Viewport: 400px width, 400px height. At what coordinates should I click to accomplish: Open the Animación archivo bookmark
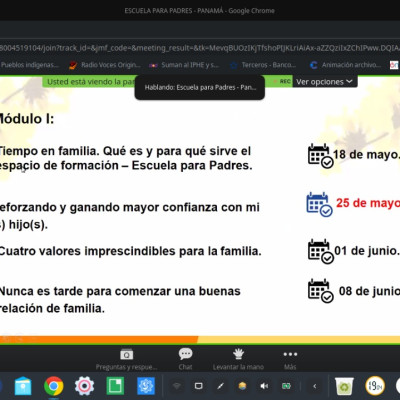(345, 65)
